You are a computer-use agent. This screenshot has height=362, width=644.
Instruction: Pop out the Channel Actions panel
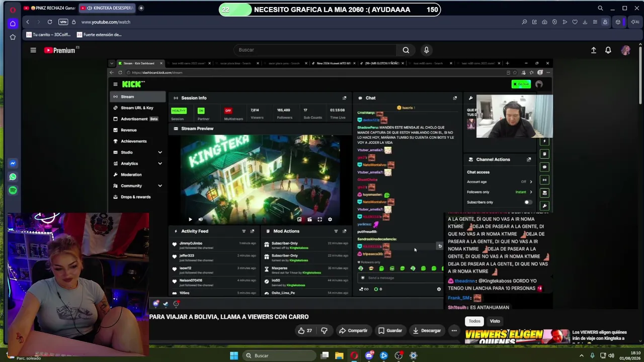[529, 159]
